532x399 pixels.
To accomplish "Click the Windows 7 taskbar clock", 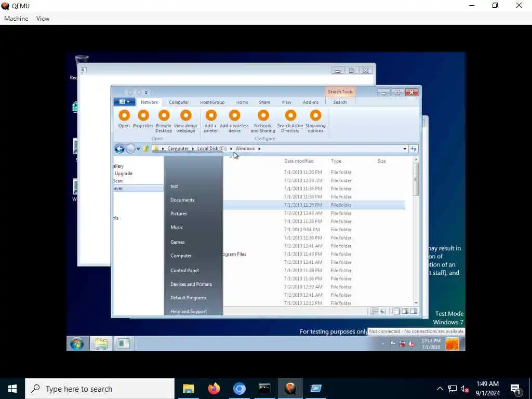I will point(431,344).
